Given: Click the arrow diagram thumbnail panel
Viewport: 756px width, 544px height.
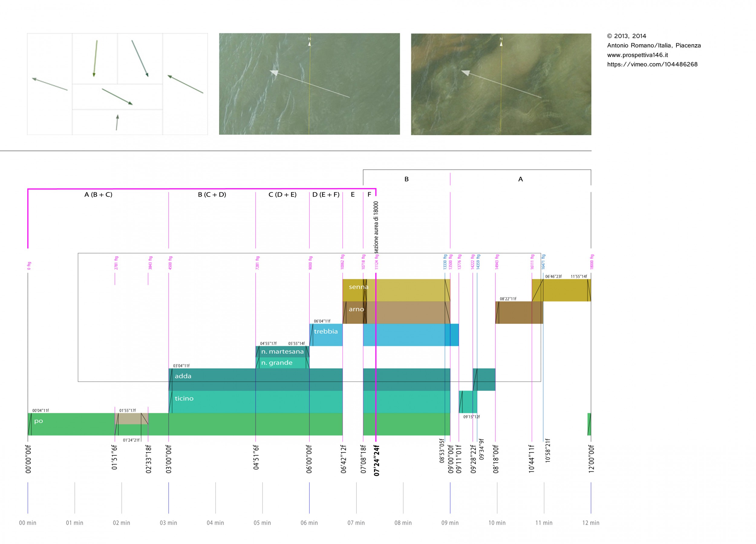Looking at the screenshot, I should click(117, 84).
